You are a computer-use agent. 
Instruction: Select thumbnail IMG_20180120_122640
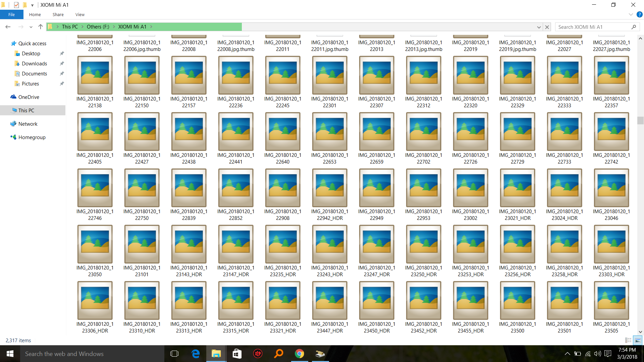[x=282, y=131]
